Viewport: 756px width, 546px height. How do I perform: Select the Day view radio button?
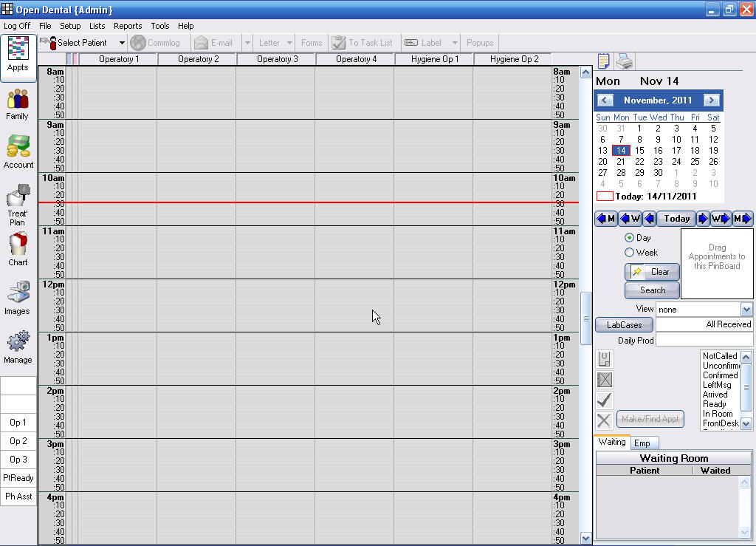(x=630, y=238)
